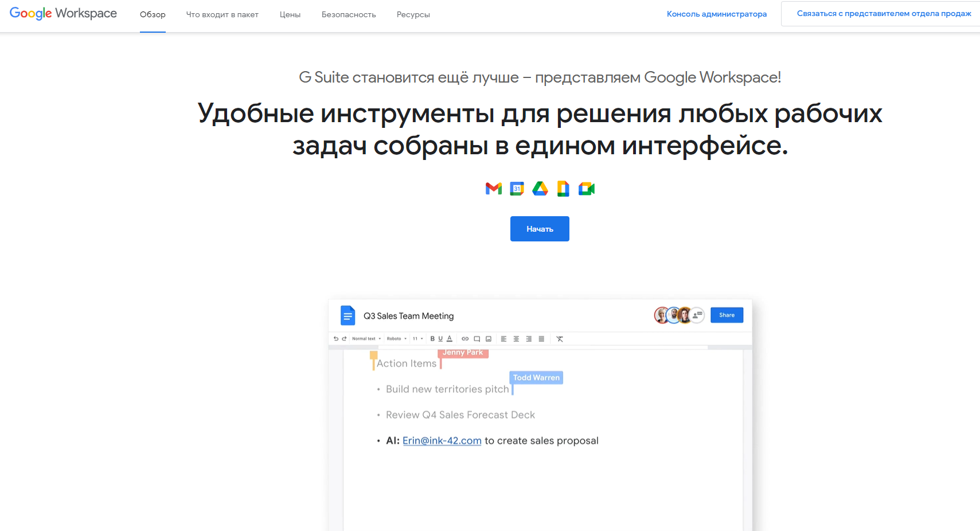Screen dimensions: 980x531
Task: Click the Erin@ink-42.com email link
Action: [442, 440]
